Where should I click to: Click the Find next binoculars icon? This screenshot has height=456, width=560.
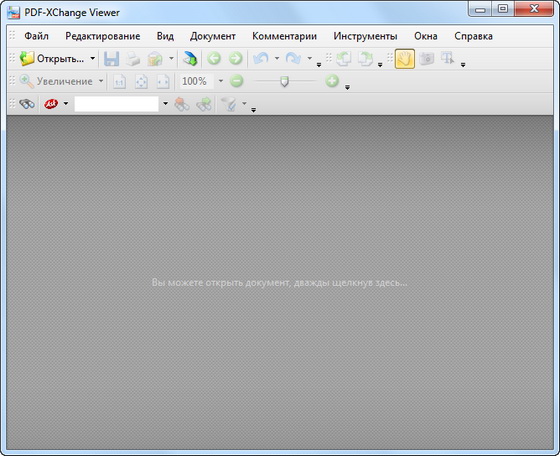pyautogui.click(x=204, y=104)
